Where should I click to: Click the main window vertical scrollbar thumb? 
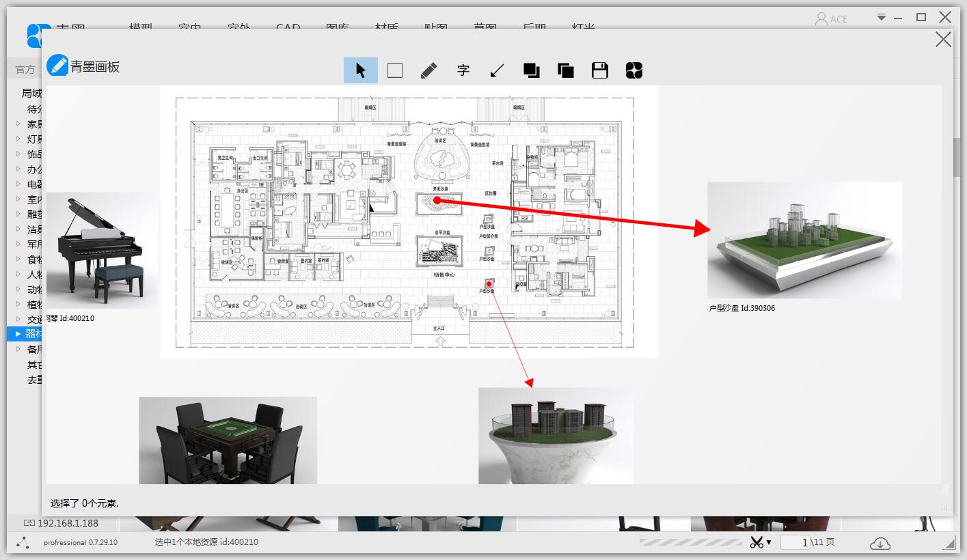click(957, 157)
